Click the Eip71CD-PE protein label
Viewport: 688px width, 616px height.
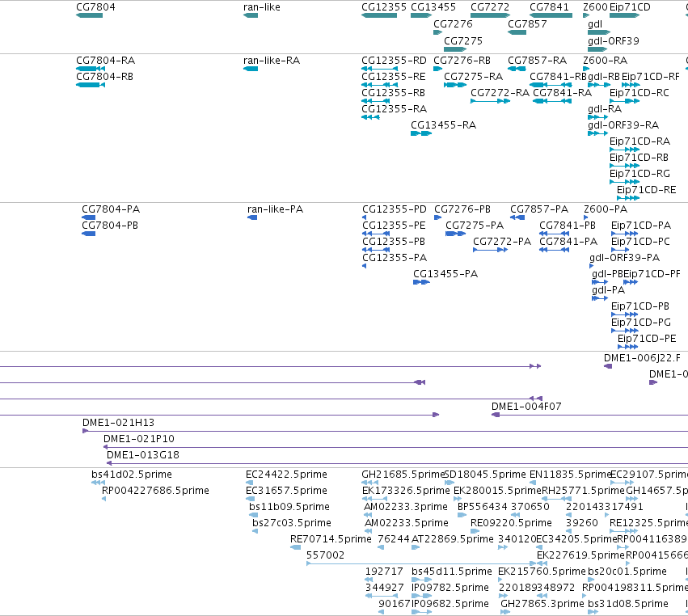[647, 339]
